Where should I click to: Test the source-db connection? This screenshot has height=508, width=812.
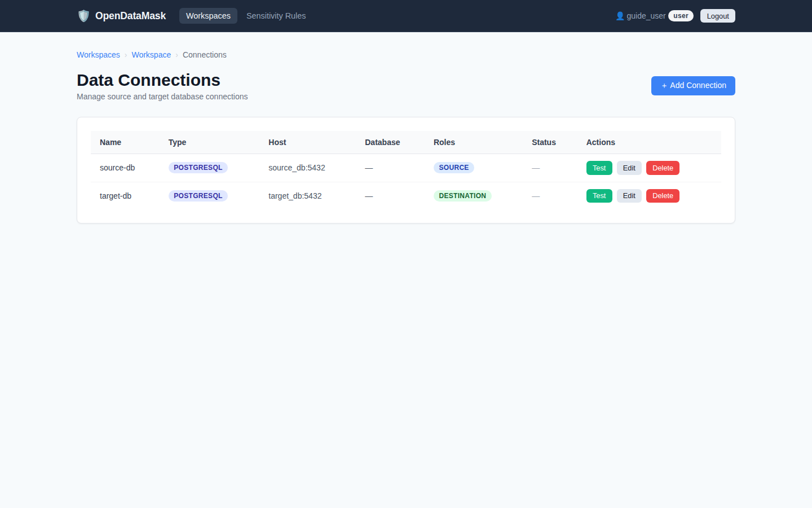(x=599, y=168)
